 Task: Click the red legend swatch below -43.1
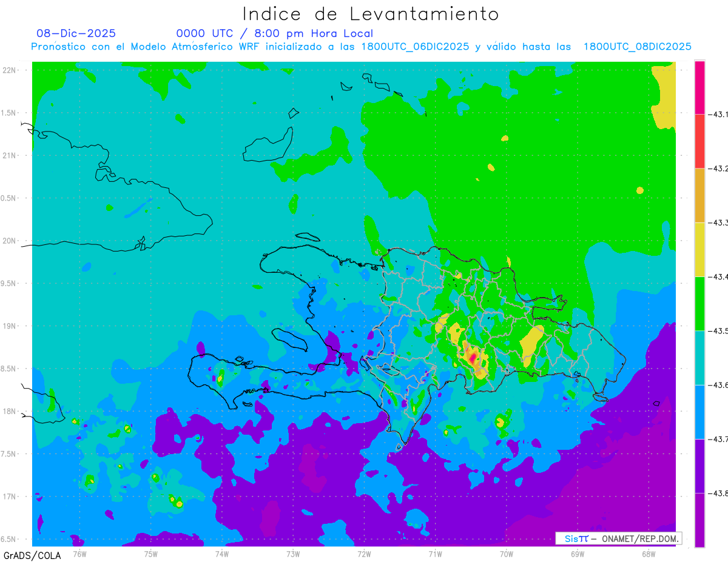pos(699,141)
